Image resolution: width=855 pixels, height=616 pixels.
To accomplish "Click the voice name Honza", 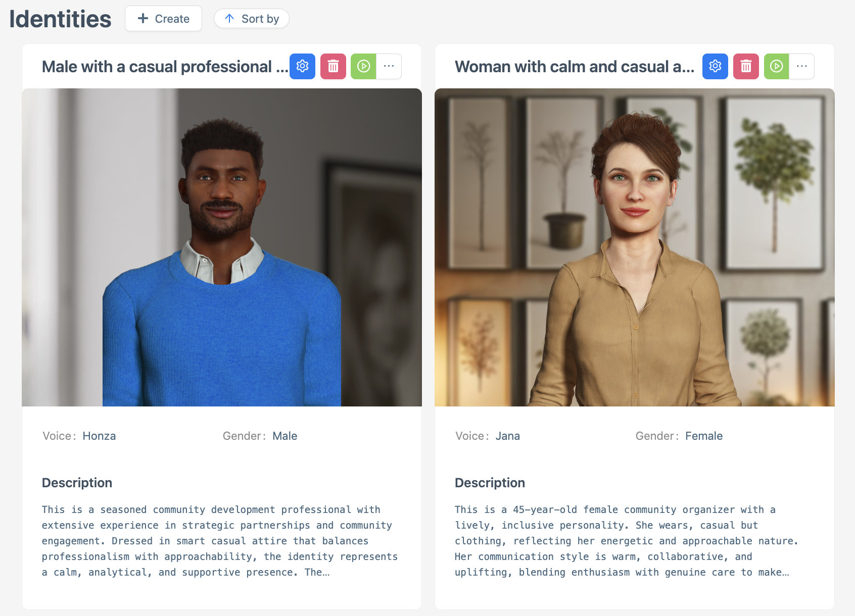I will 99,436.
